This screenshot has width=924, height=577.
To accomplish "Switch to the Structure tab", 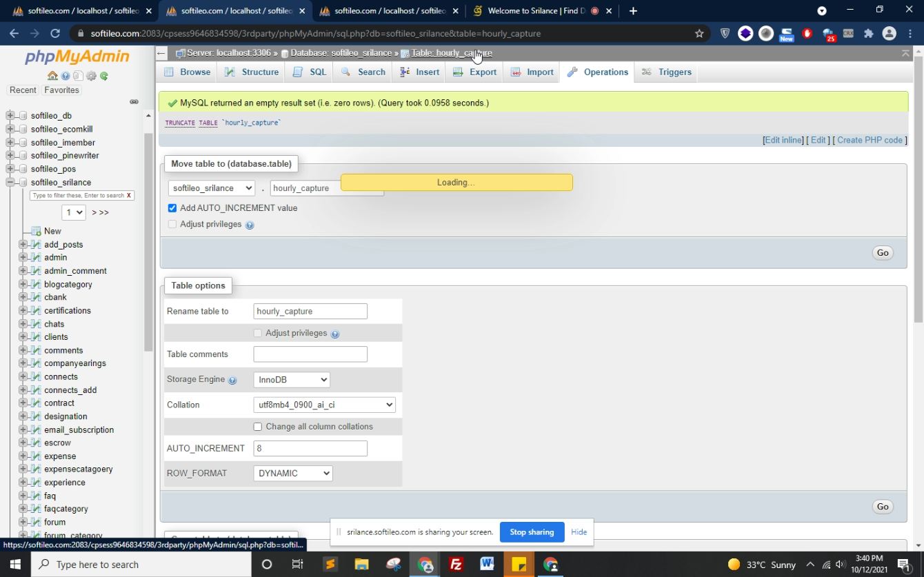I will tap(252, 72).
